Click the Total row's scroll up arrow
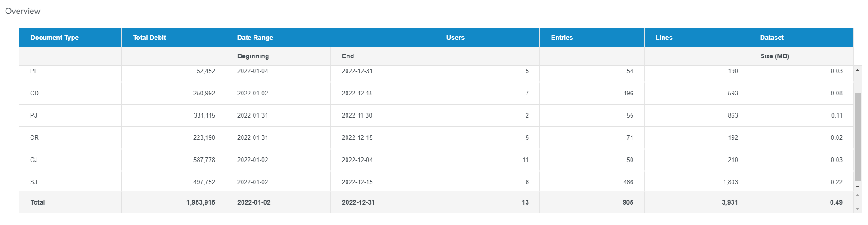The height and width of the screenshot is (225, 868). coord(857,196)
